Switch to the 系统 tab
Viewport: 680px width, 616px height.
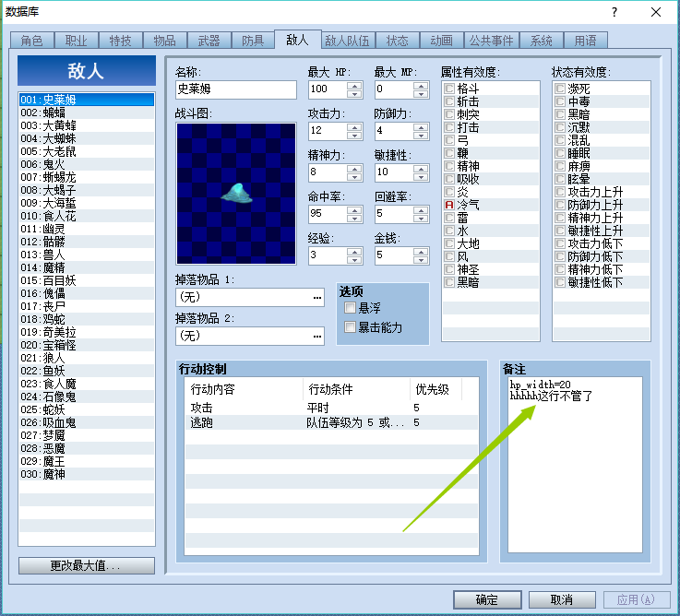[x=542, y=41]
